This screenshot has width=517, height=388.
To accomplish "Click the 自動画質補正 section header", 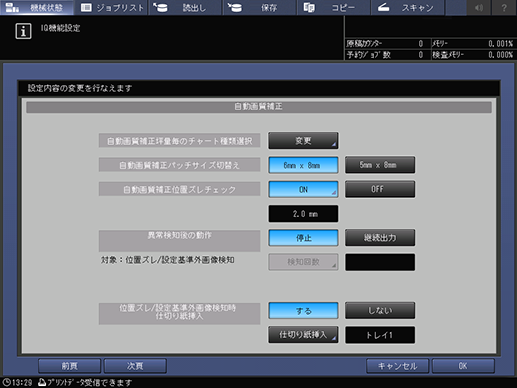I will (x=259, y=107).
